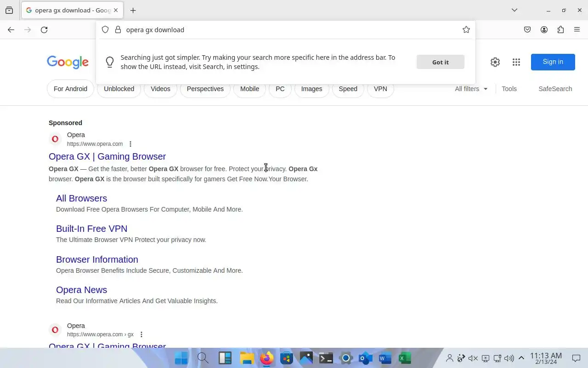Open the Store app in taskbar
The width and height of the screenshot is (588, 368).
point(287,358)
